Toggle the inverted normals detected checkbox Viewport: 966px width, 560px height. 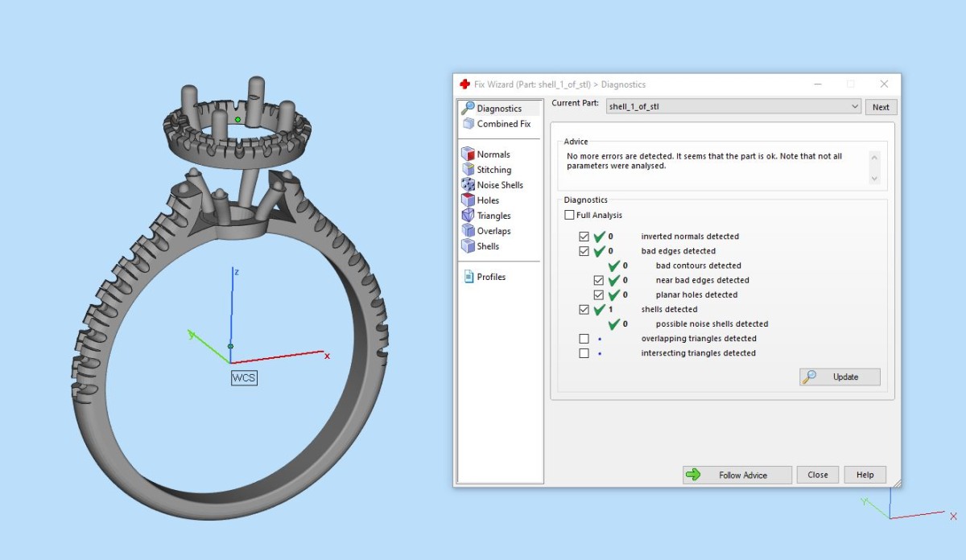[584, 237]
